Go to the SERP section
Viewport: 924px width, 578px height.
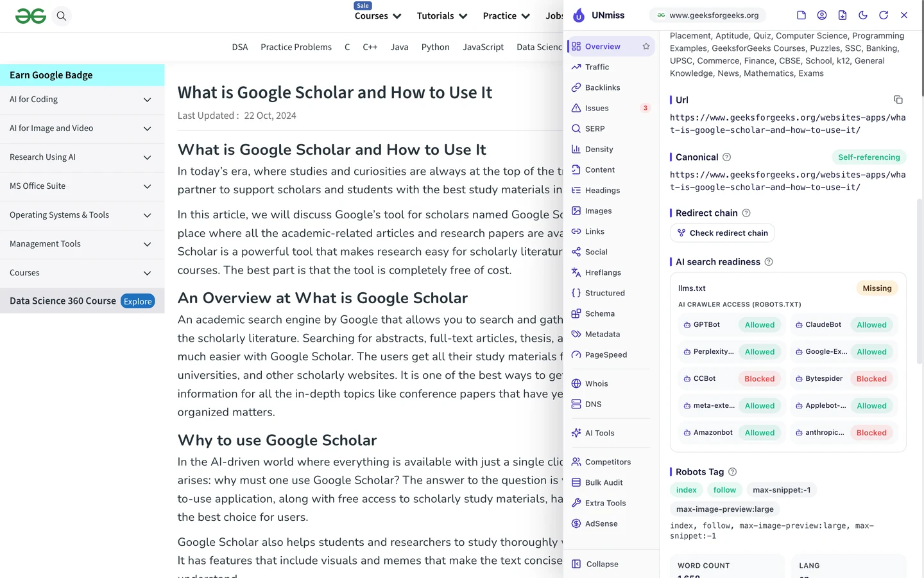(x=611, y=128)
